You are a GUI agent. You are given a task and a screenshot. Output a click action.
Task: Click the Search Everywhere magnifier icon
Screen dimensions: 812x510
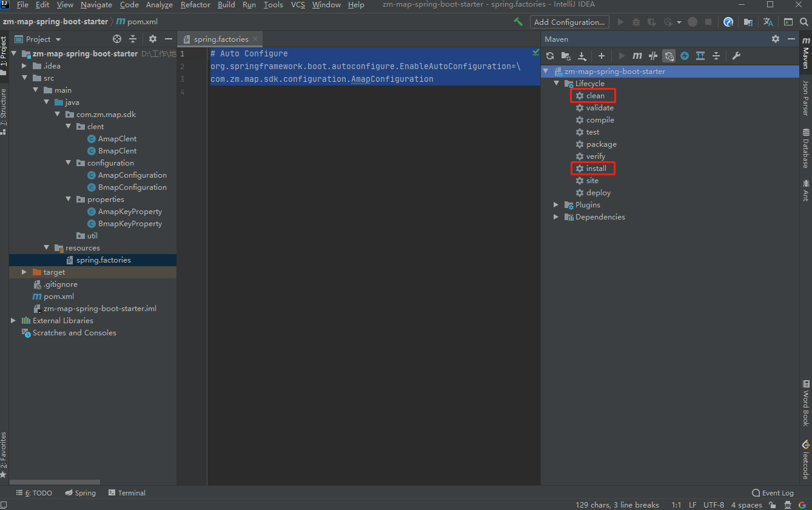[x=804, y=22]
